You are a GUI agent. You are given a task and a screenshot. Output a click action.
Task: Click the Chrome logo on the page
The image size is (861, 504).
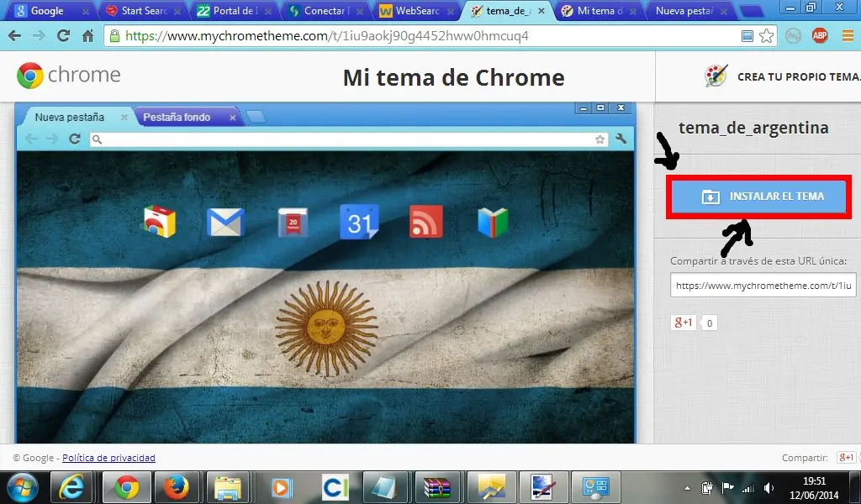coord(69,75)
